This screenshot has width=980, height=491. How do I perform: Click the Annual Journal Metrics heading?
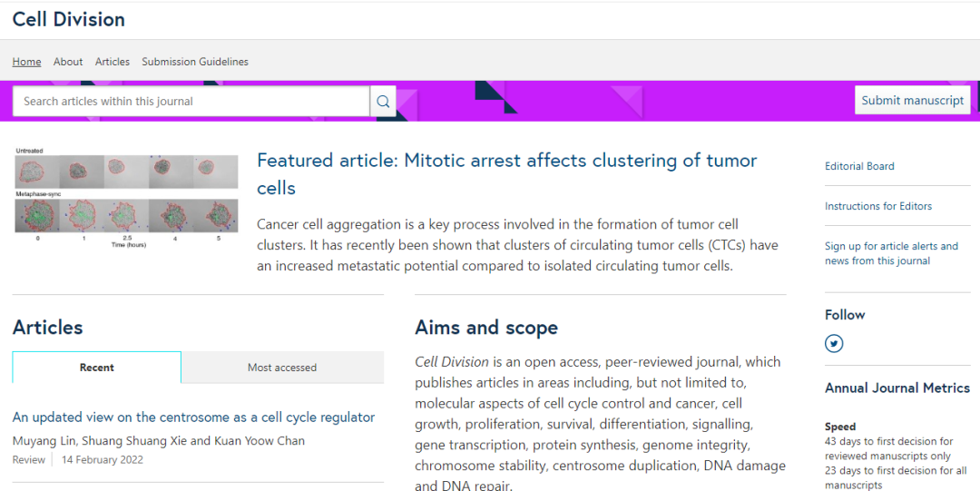click(x=897, y=388)
